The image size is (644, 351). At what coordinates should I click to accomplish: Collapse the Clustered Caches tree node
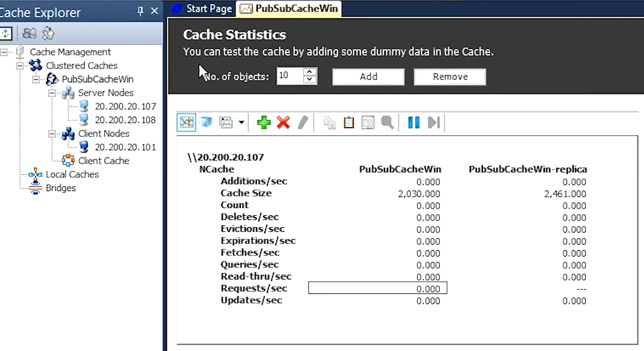(x=20, y=66)
